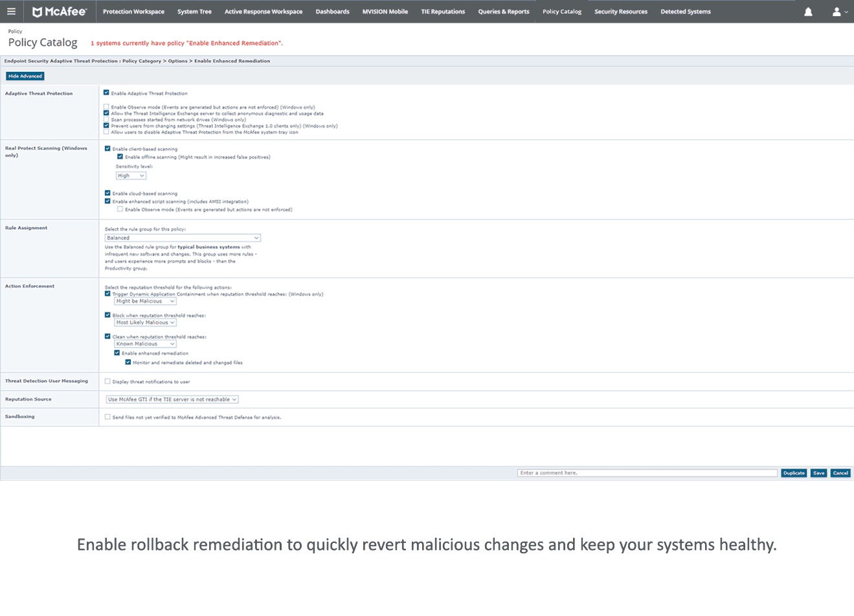Click the red systems policy notice text

[x=186, y=43]
